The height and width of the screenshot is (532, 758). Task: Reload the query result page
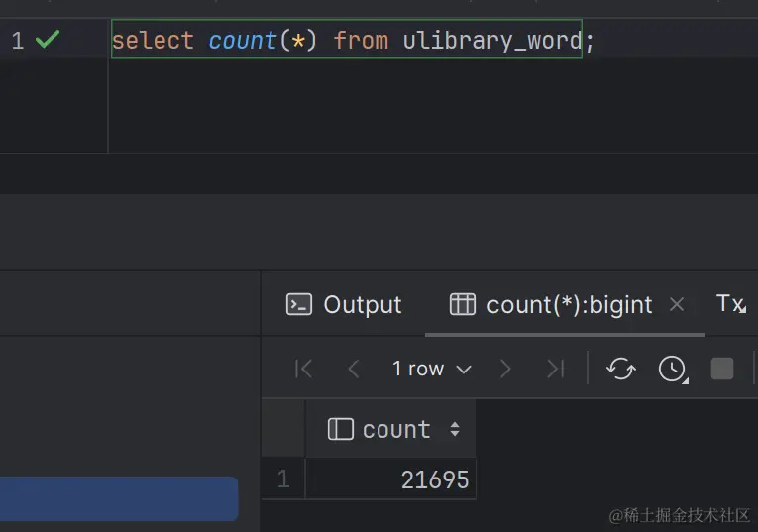[x=621, y=369]
